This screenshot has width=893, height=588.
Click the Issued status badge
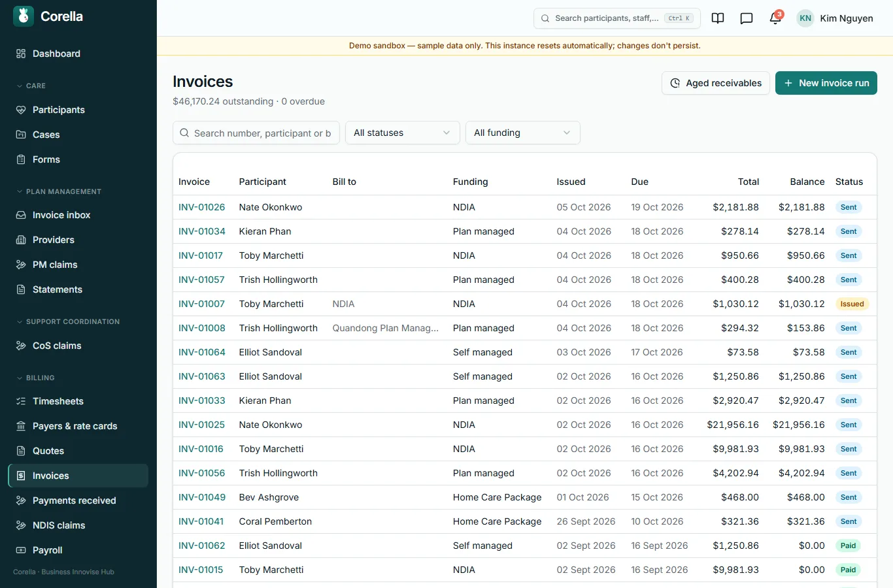pos(852,304)
